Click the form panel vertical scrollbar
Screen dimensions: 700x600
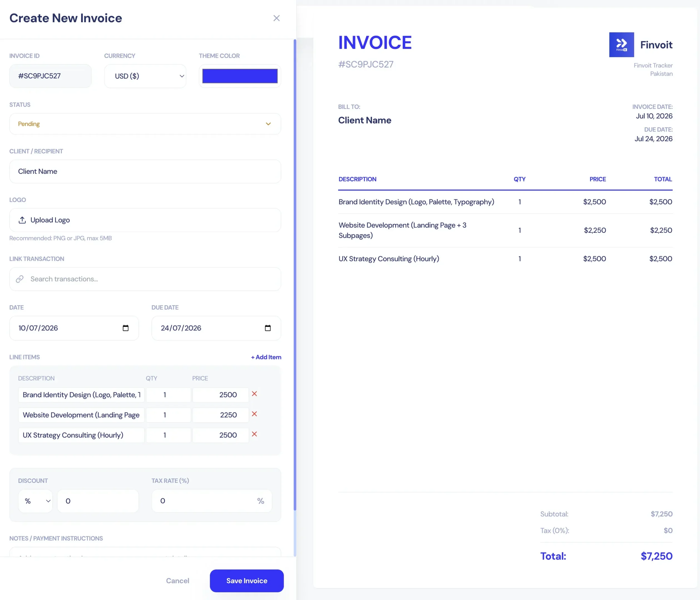tap(295, 270)
